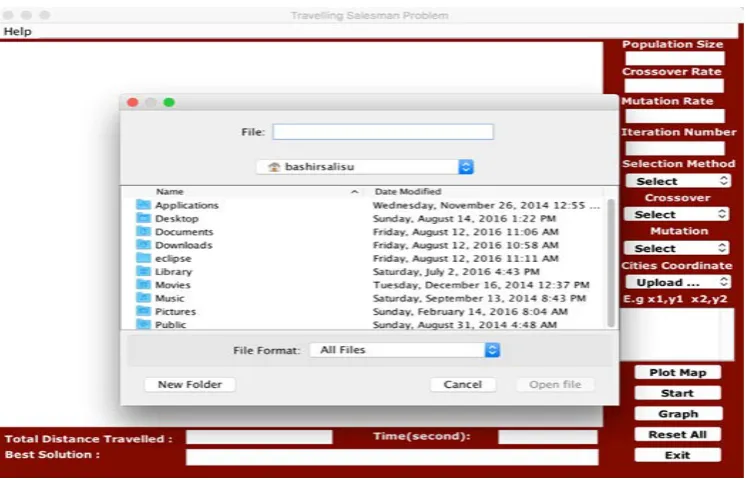The width and height of the screenshot is (749, 480).
Task: Click the Iteration Number input field
Action: (675, 148)
